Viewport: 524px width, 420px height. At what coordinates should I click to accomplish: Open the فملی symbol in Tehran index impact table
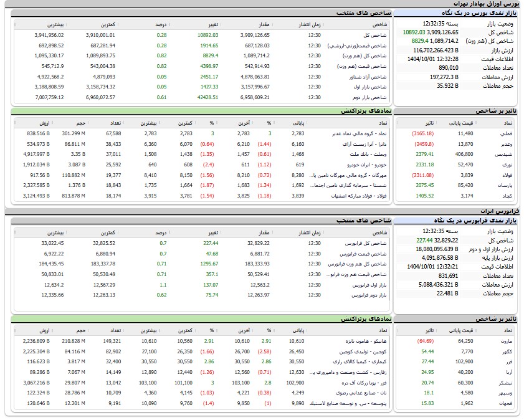point(508,133)
